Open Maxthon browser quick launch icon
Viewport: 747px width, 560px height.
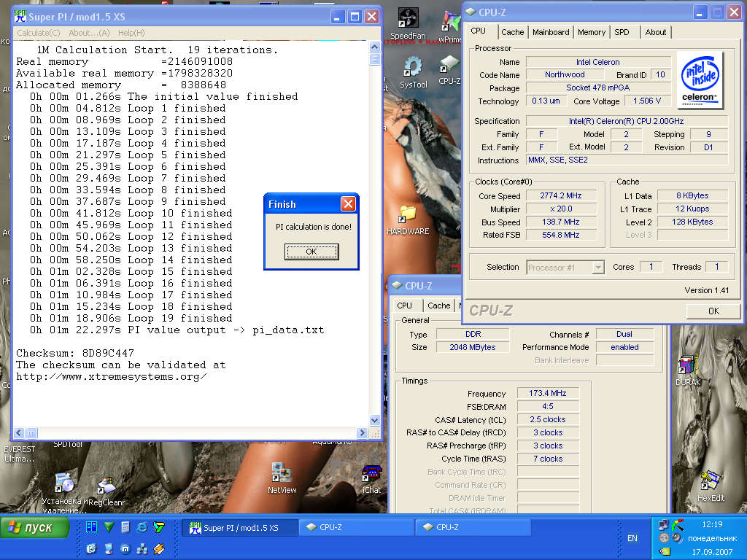pos(125,550)
